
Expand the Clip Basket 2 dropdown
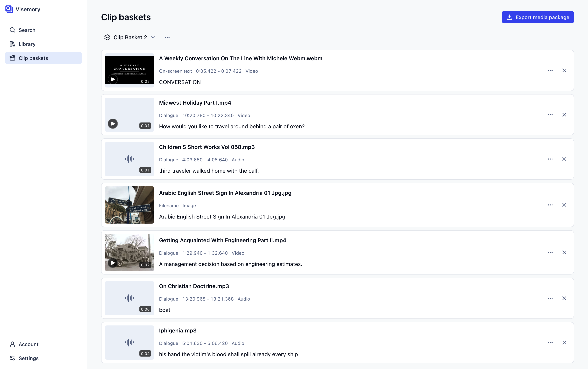130,37
